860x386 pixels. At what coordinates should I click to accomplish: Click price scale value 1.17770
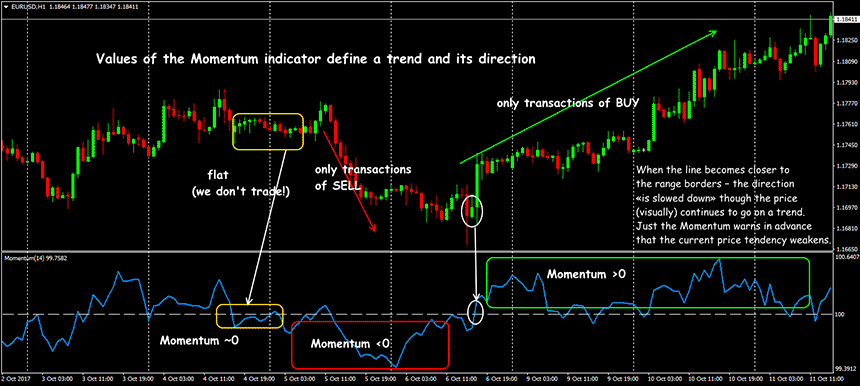[847, 103]
